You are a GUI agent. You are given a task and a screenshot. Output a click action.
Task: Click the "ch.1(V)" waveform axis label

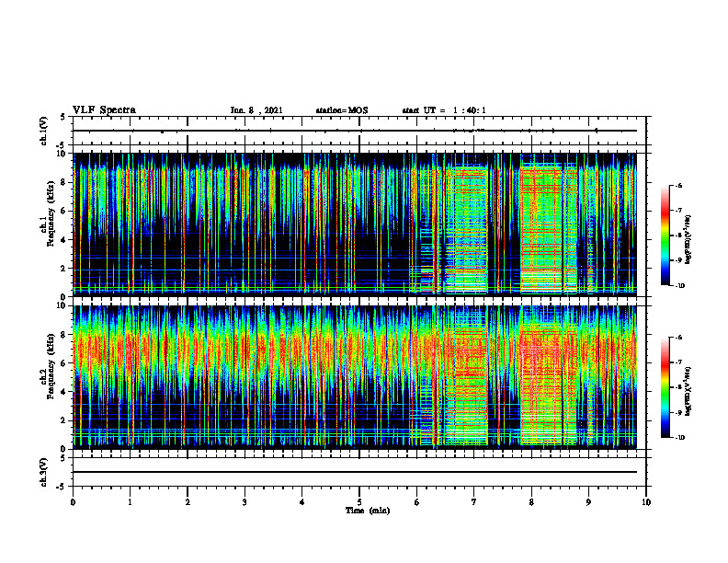pos(44,131)
